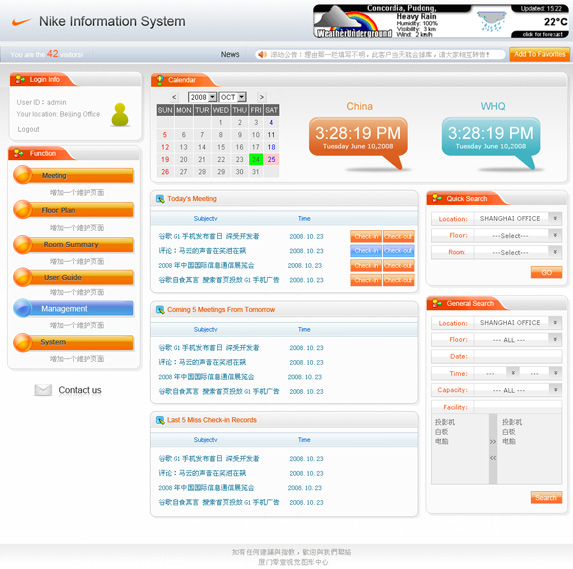Screen dimensions: 573x569
Task: Click blue Check-out for 评论:马云 meeting
Action: (x=398, y=251)
